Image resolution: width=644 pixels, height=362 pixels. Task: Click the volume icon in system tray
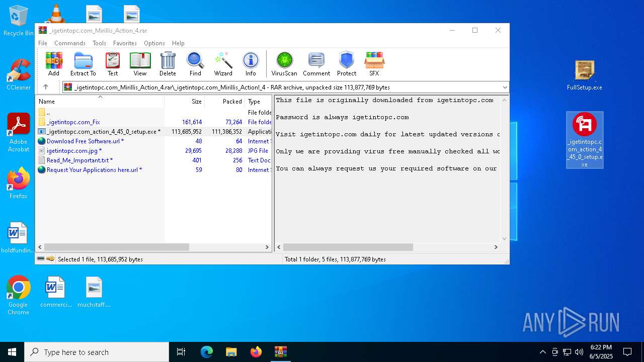[579, 352]
